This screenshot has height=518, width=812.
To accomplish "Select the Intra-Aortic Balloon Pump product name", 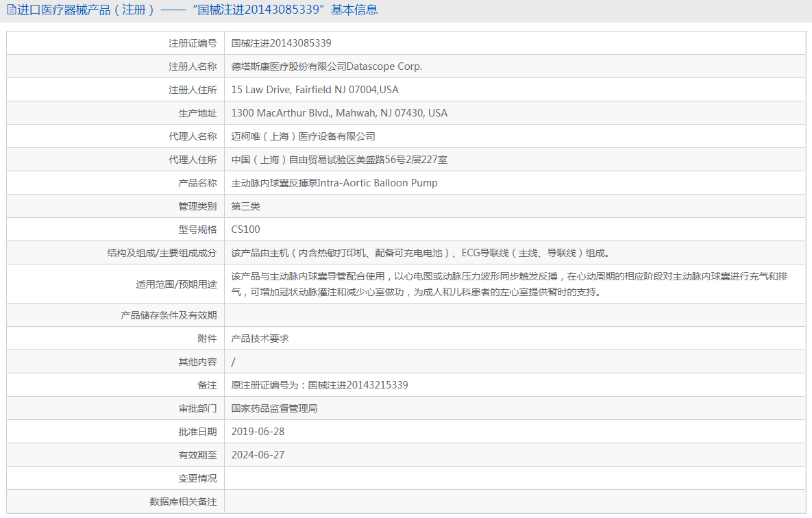I will pos(334,184).
